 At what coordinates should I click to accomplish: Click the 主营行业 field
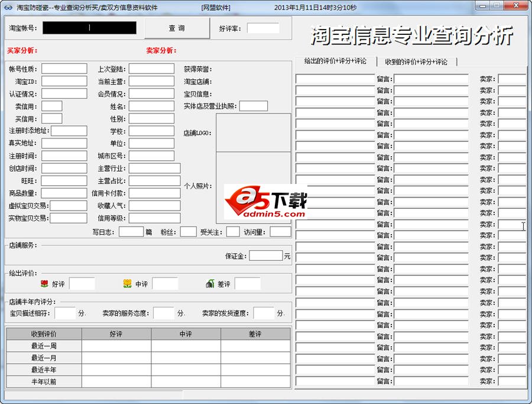pos(155,168)
